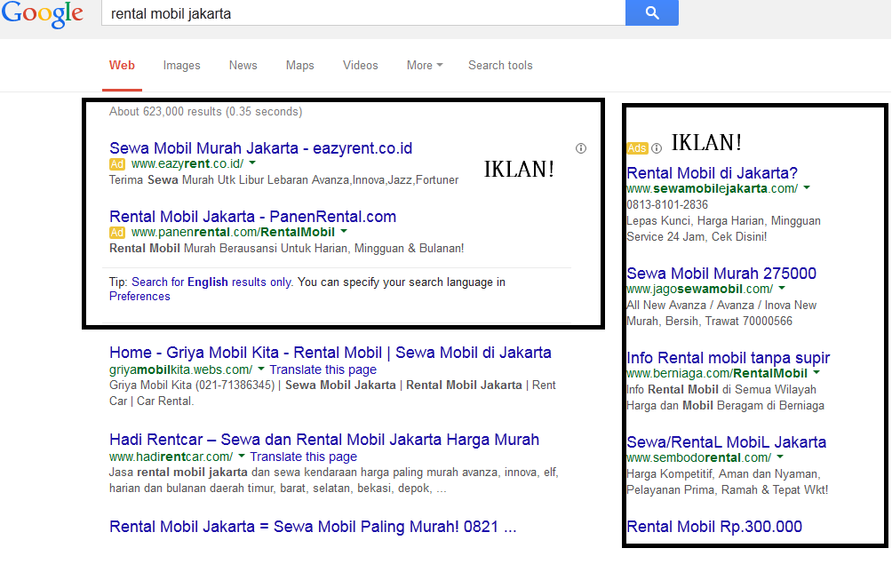Open Search tools

coord(500,66)
